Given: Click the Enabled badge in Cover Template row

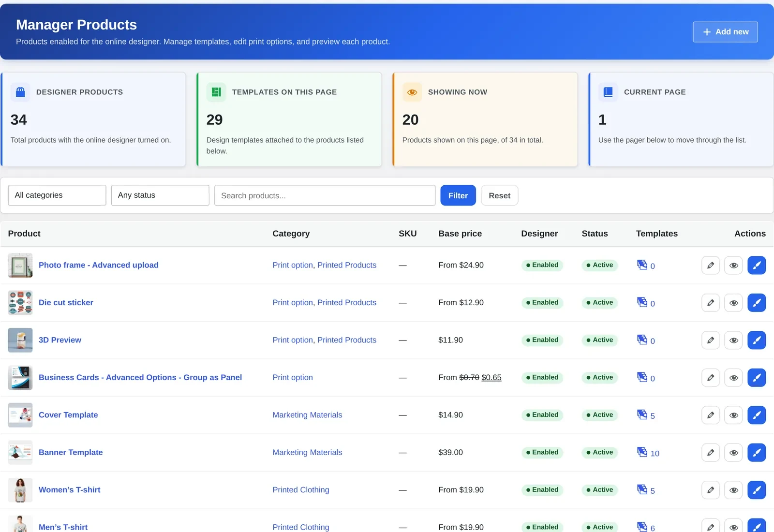Looking at the screenshot, I should [542, 415].
